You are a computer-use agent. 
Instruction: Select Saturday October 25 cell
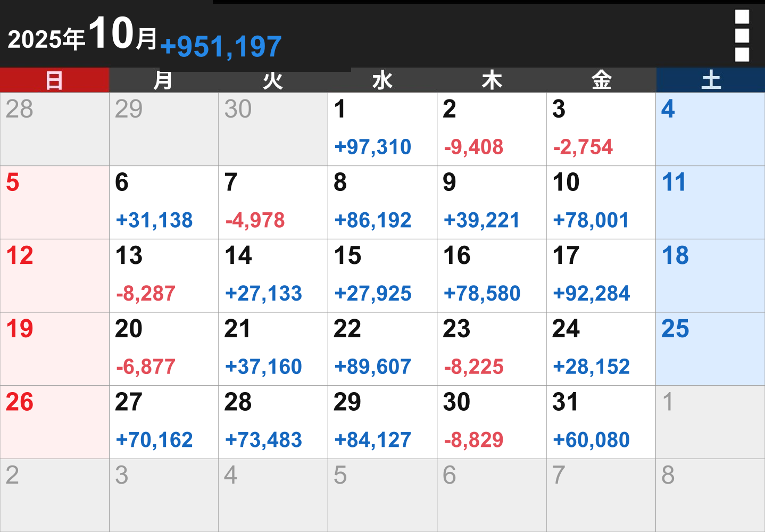tap(711, 349)
